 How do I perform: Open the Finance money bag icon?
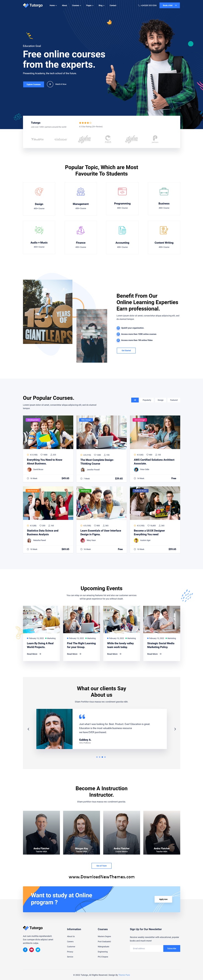pos(81,230)
